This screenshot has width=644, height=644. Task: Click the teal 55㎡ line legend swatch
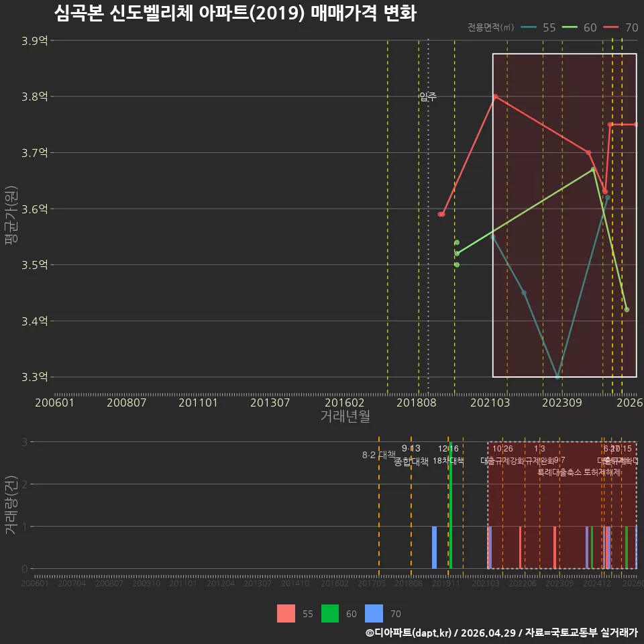(x=528, y=28)
